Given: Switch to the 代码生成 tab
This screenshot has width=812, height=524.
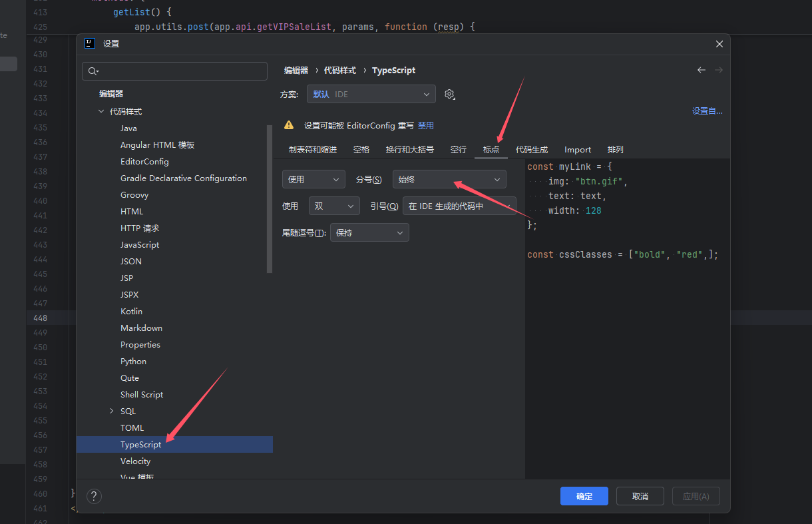Looking at the screenshot, I should click(x=532, y=150).
